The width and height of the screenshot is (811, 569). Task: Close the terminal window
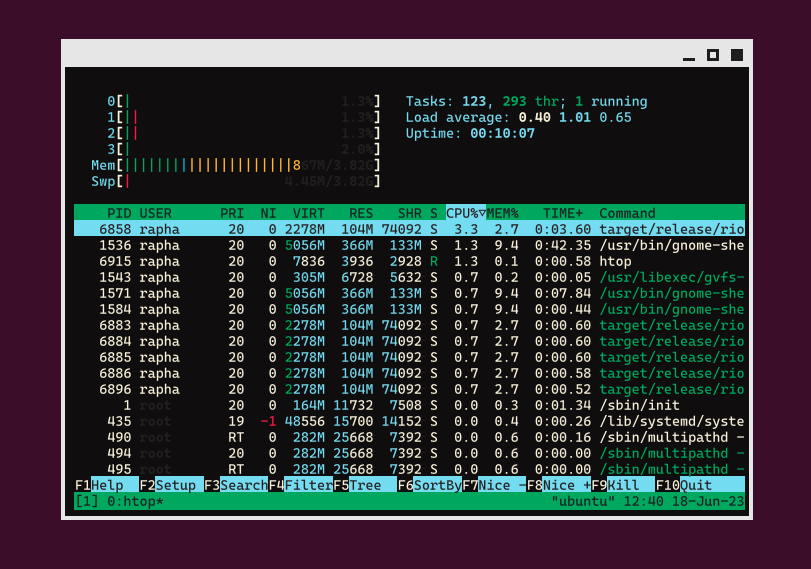(737, 55)
